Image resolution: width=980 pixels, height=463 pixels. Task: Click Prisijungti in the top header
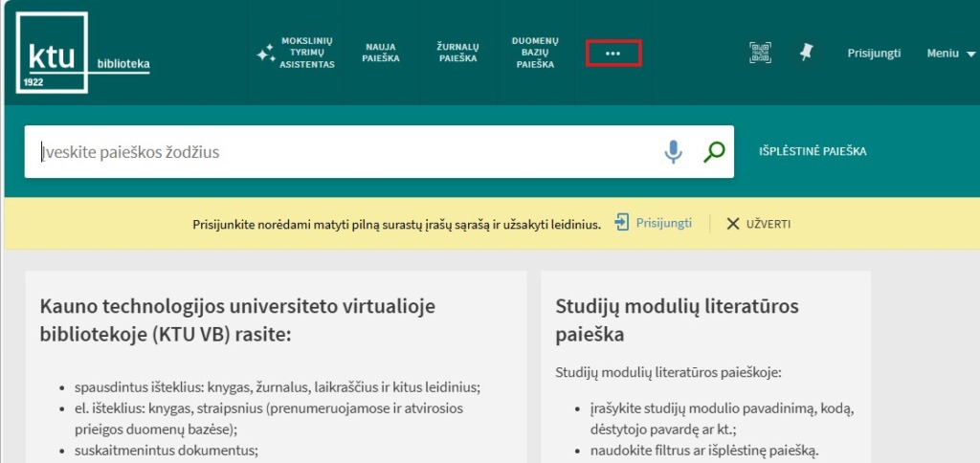coord(874,54)
